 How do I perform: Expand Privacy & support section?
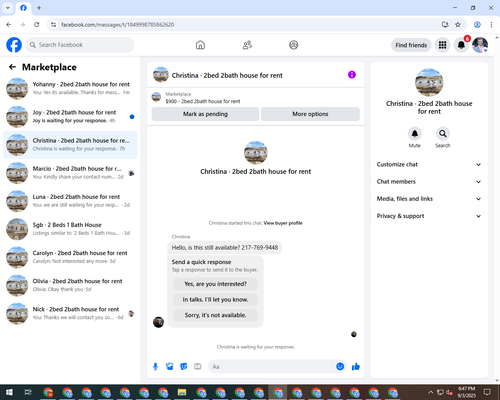point(429,216)
